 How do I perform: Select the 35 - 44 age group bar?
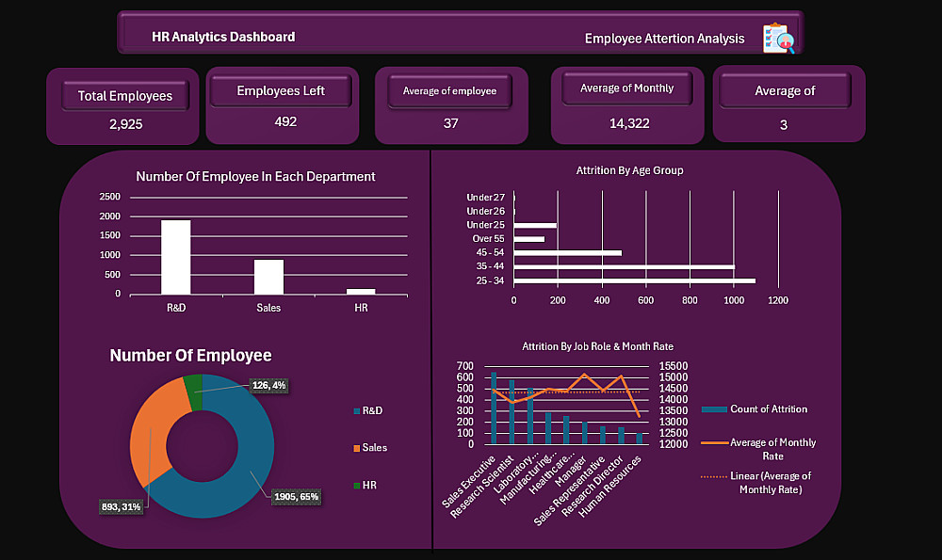[x=625, y=267]
